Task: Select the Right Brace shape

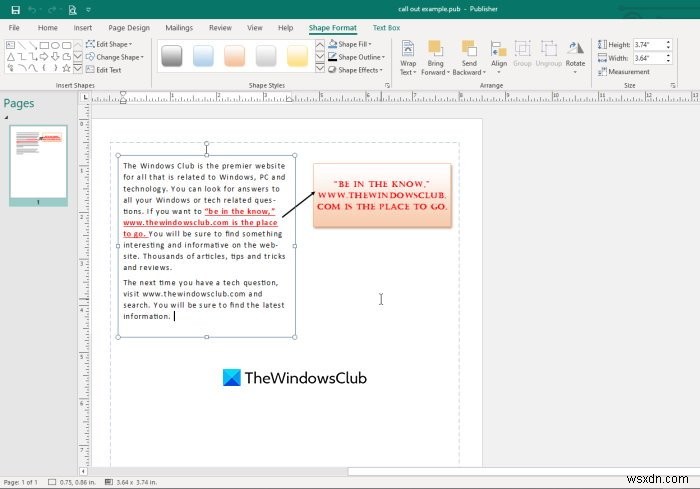Action: click(x=55, y=68)
